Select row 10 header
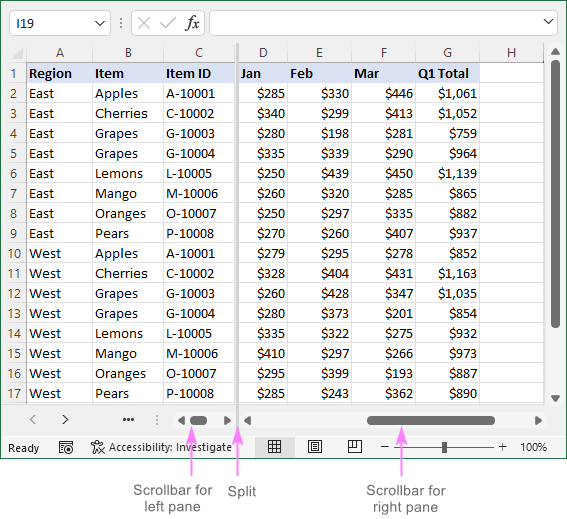Image resolution: width=567 pixels, height=519 pixels. click(13, 253)
